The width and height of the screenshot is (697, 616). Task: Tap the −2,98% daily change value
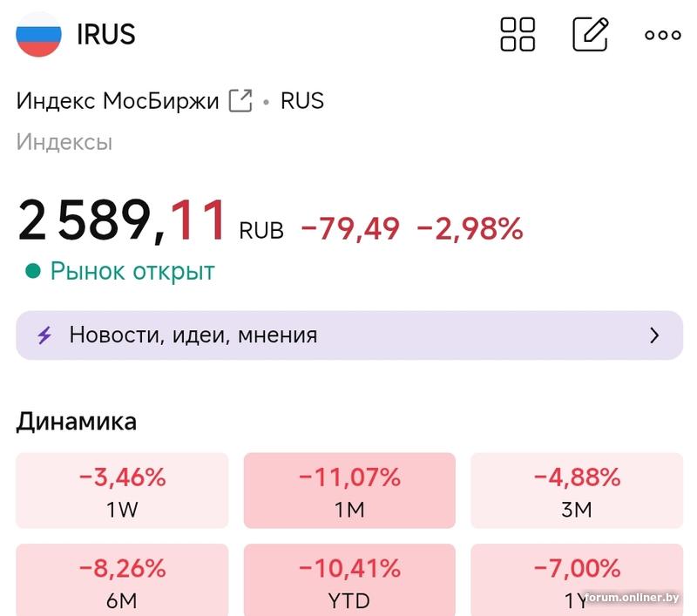tap(470, 229)
